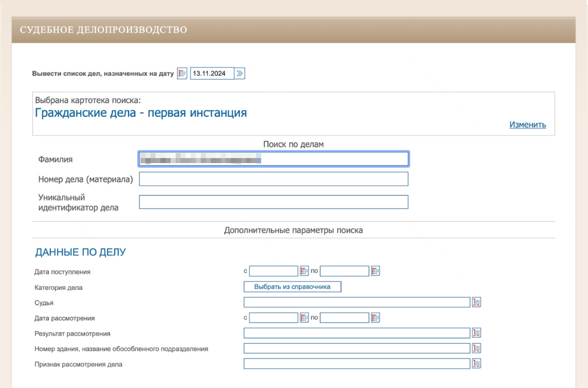
Task: Click the Уникальный идентификатор дела field
Action: [273, 202]
